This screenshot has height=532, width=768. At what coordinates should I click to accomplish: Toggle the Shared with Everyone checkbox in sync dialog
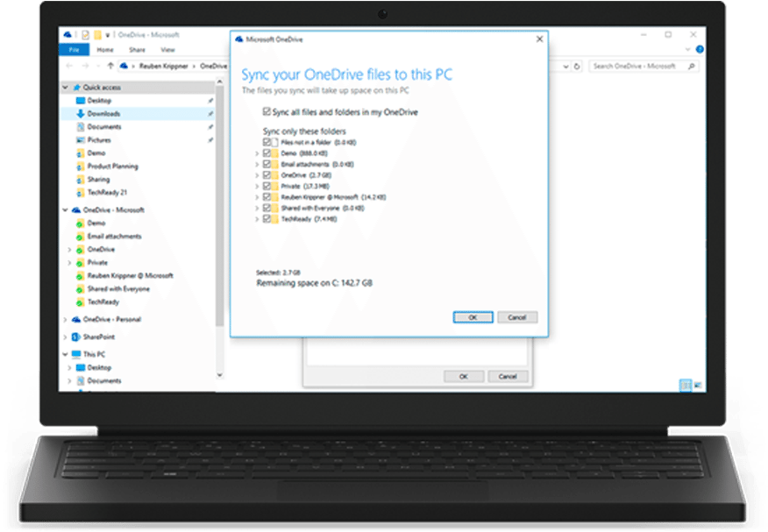coord(267,208)
